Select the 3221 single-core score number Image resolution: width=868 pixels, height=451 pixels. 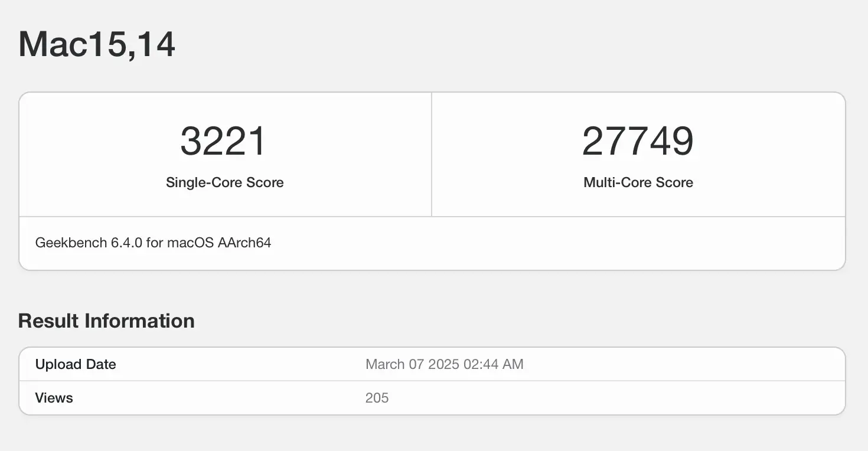coord(224,141)
